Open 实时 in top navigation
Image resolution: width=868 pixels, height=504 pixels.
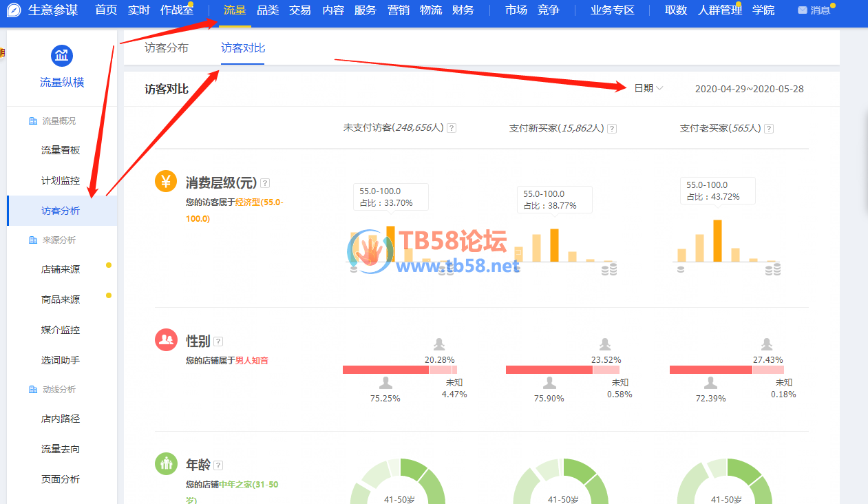pyautogui.click(x=139, y=10)
